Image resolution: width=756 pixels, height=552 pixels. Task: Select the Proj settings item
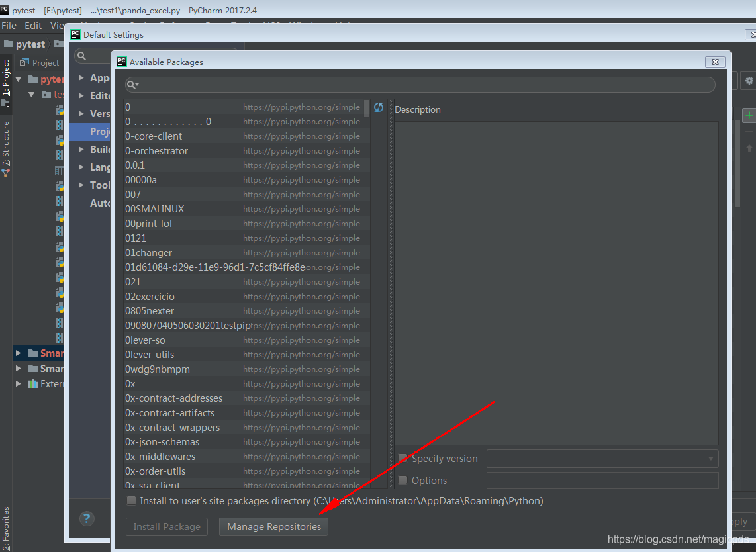(x=90, y=132)
